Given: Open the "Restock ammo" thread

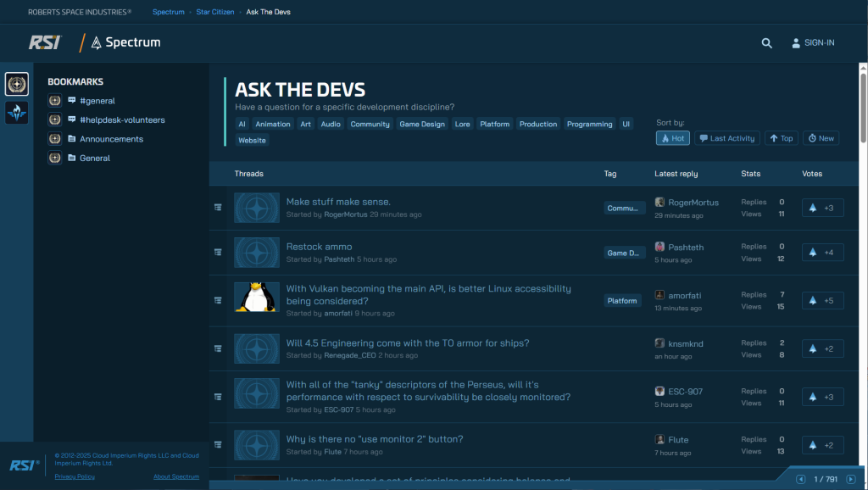Looking at the screenshot, I should [319, 247].
